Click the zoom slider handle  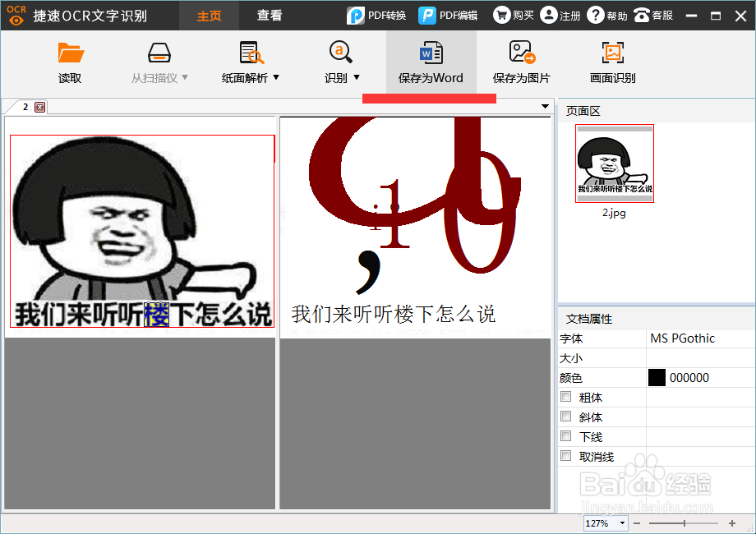[x=685, y=523]
